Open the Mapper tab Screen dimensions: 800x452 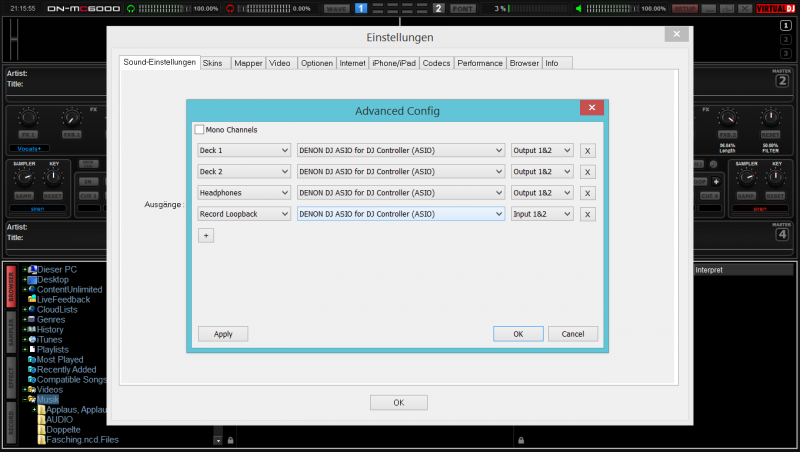[x=248, y=63]
